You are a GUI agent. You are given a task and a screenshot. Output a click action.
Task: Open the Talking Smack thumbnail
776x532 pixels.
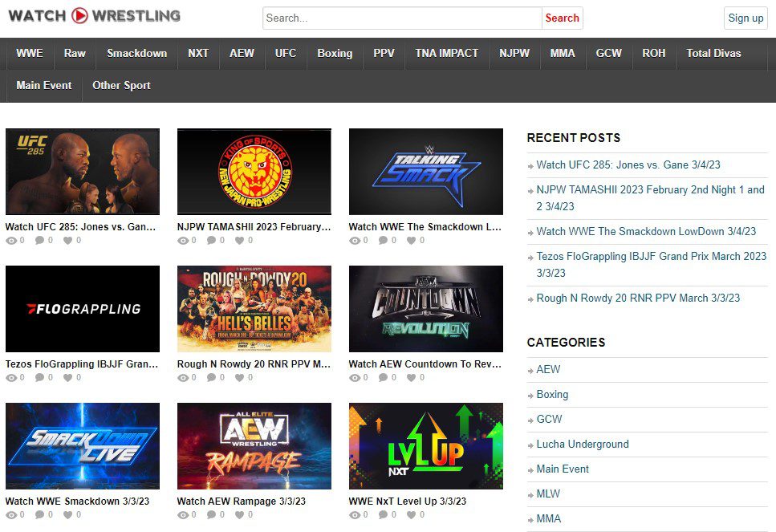tap(426, 172)
